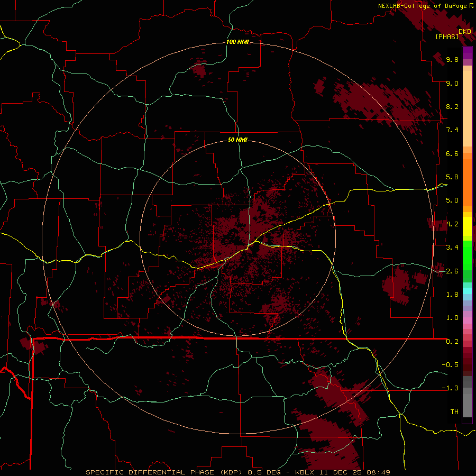476x476 pixels.
Task: Select the 50 NMI range ring label
Action: [237, 140]
